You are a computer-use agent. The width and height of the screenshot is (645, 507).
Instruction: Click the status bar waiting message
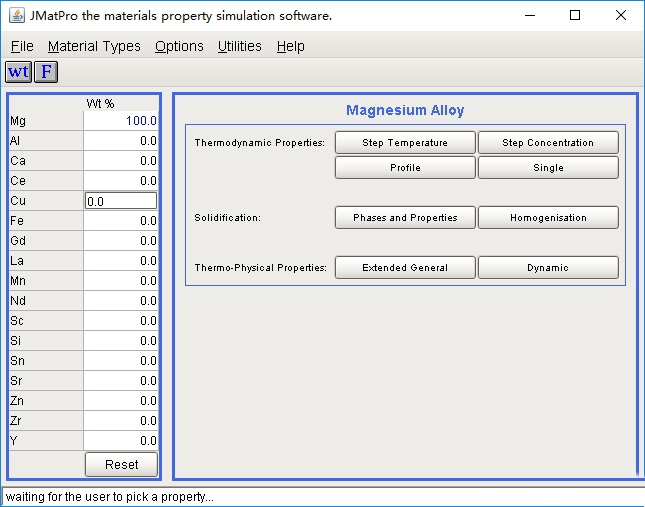(x=109, y=497)
